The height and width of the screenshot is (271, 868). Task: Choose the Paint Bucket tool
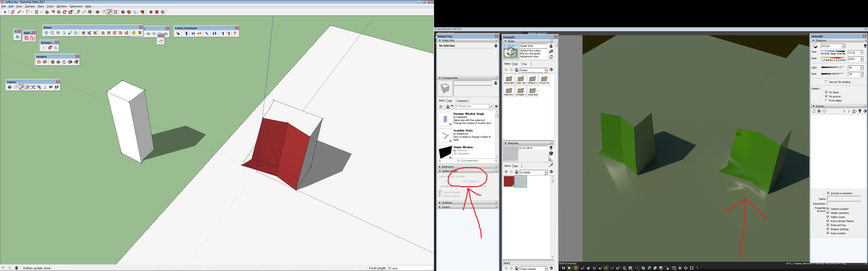pos(90,12)
